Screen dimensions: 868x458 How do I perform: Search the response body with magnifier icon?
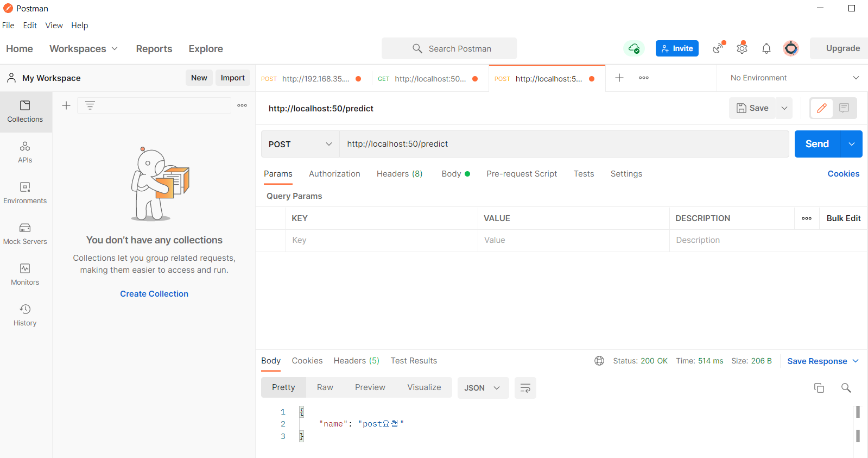tap(846, 388)
